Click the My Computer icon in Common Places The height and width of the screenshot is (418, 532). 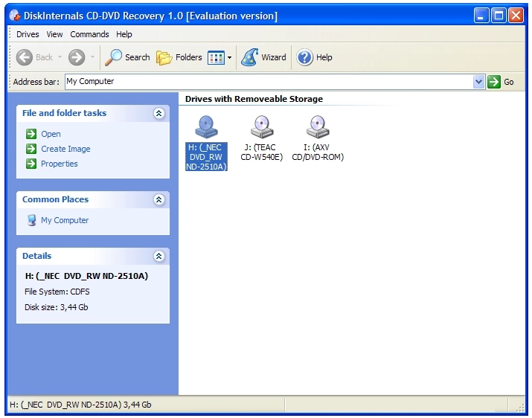pyautogui.click(x=31, y=220)
